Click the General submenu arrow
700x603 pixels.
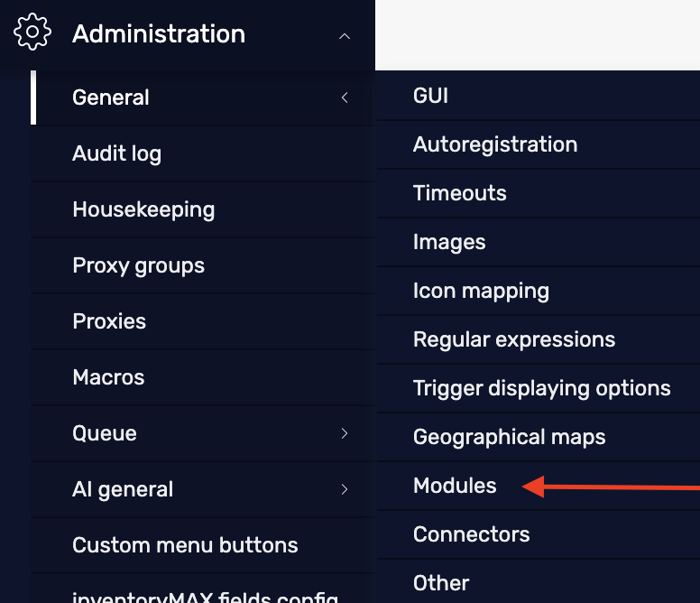pyautogui.click(x=345, y=97)
